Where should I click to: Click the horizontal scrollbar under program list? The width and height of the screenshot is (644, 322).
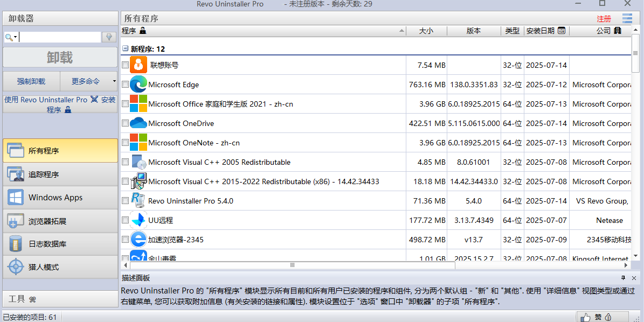(292, 265)
